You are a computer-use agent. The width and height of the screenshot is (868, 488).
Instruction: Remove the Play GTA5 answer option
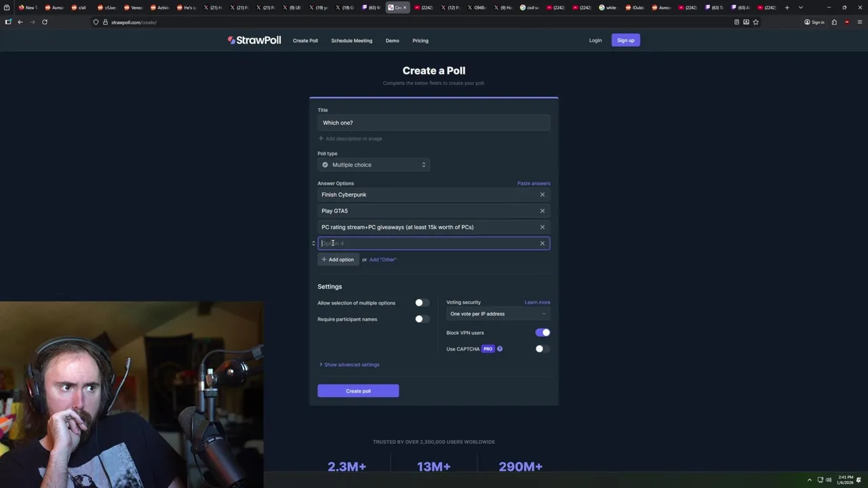click(542, 211)
